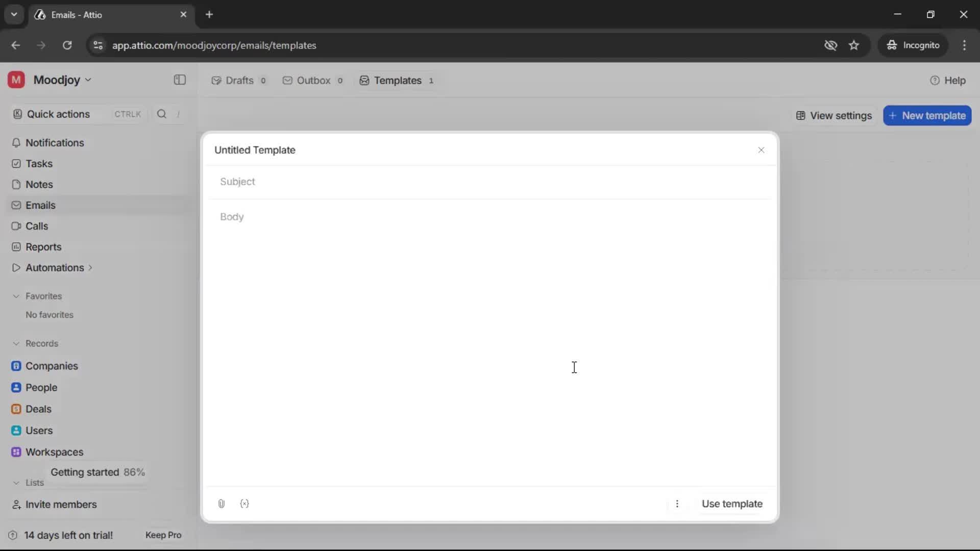Collapse the Lists section
Screen dimensions: 980x551
click(x=16, y=483)
